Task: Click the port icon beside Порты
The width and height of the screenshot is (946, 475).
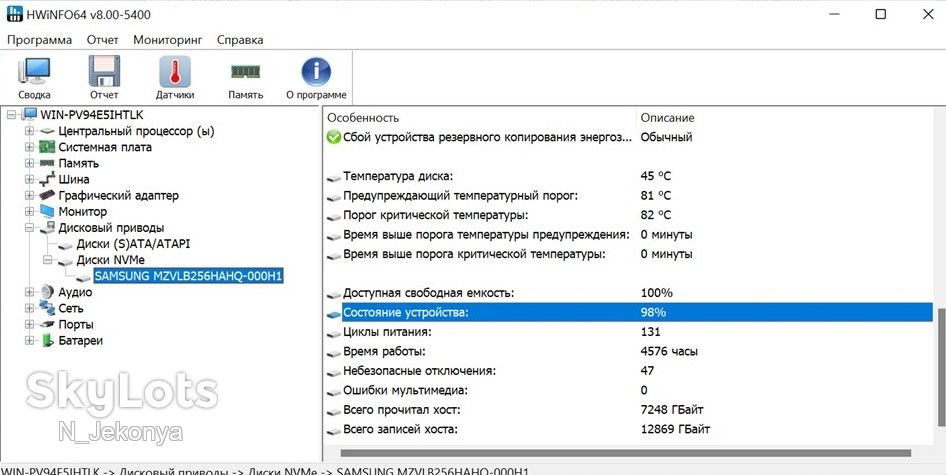Action: pos(47,325)
